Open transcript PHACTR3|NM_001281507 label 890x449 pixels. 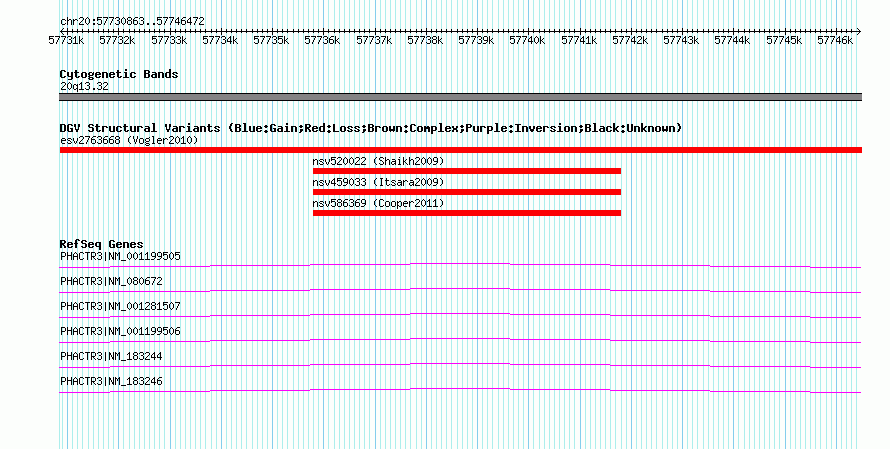pyautogui.click(x=120, y=307)
